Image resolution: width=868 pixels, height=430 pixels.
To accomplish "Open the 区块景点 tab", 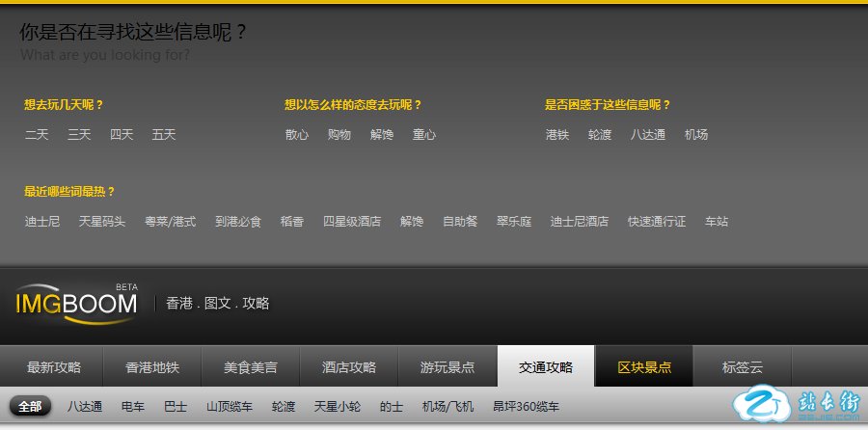I will click(x=644, y=367).
